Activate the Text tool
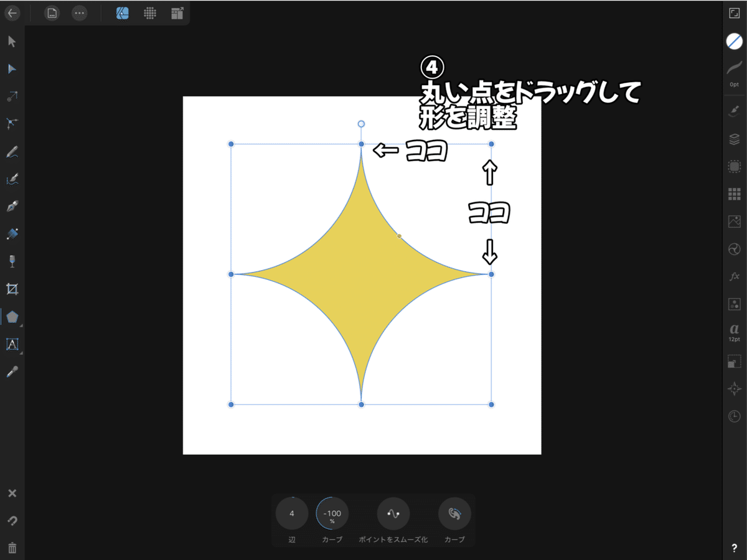The width and height of the screenshot is (747, 560). 11,344
